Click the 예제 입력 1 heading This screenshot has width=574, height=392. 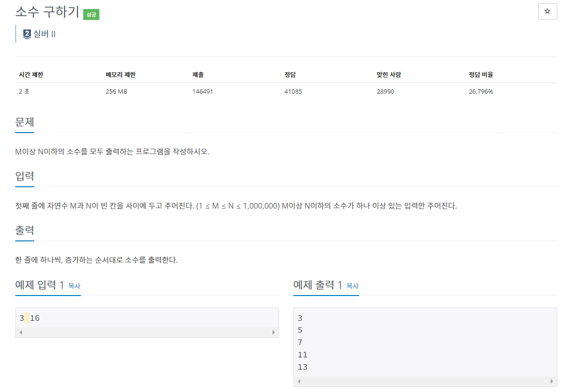tap(39, 285)
